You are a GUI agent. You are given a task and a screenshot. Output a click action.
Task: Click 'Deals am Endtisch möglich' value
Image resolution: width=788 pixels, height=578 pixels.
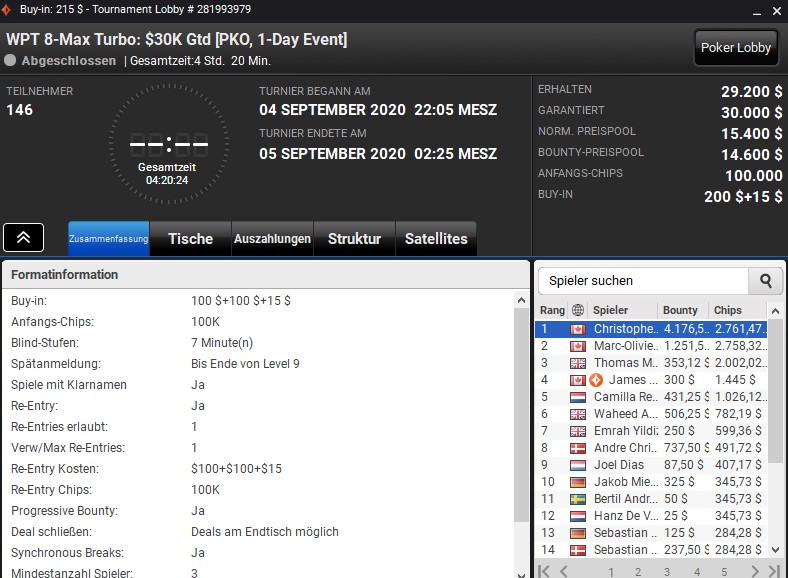pos(265,532)
